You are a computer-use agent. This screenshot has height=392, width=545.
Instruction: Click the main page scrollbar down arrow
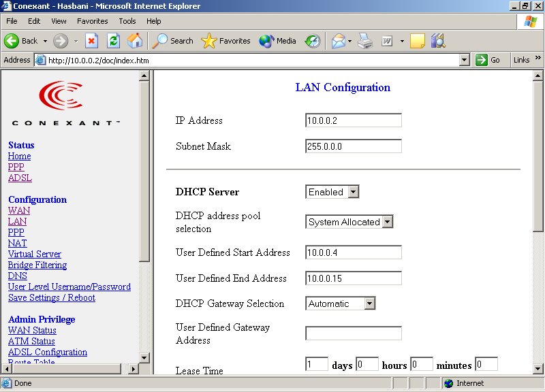(538, 369)
